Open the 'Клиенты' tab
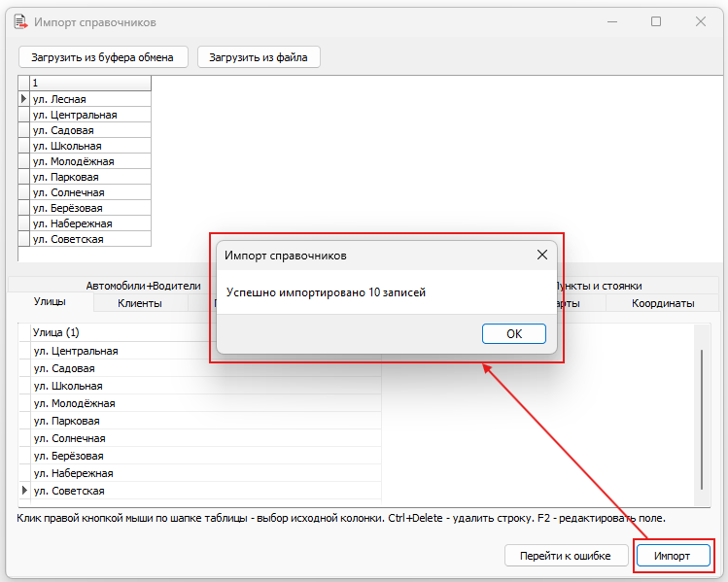Image resolution: width=728 pixels, height=582 pixels. click(140, 303)
